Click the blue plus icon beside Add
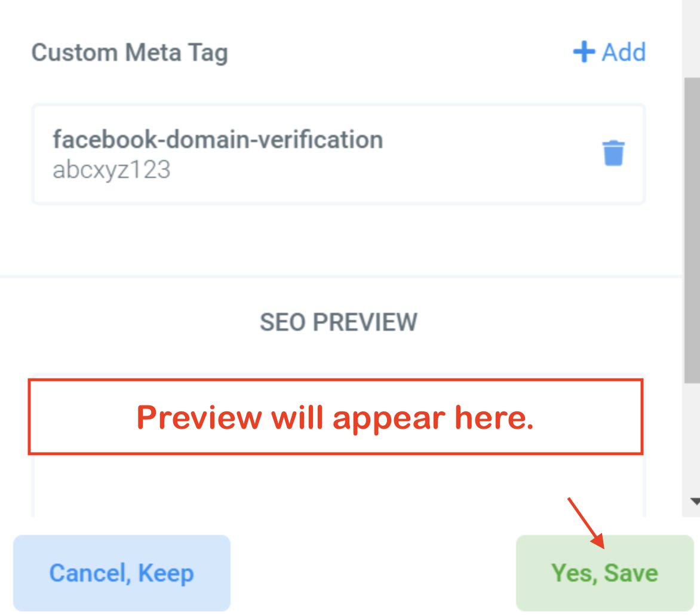 click(x=584, y=52)
